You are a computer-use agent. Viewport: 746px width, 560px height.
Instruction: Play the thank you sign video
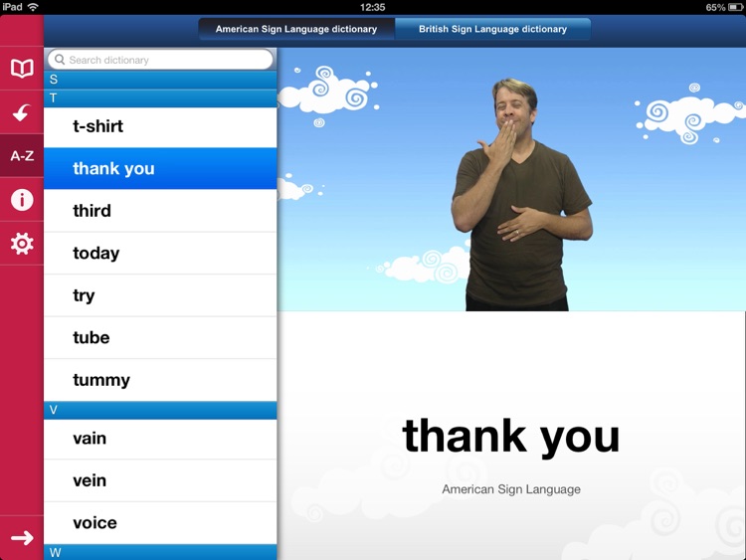[x=511, y=179]
